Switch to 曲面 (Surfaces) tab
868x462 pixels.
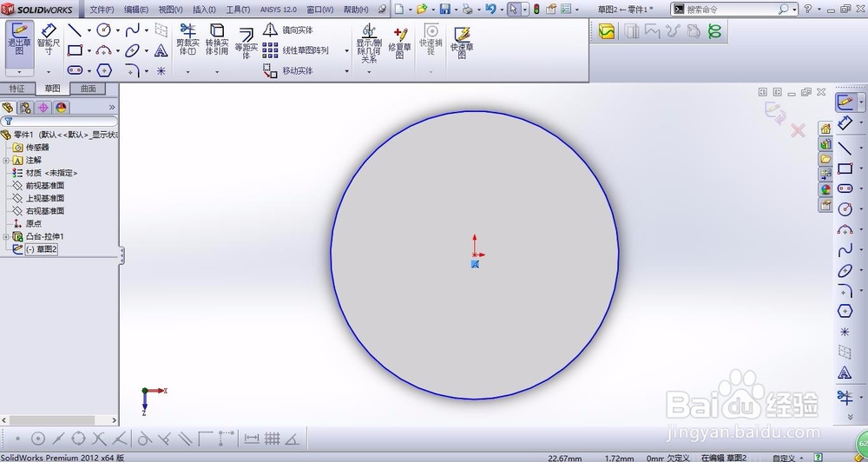click(x=88, y=89)
